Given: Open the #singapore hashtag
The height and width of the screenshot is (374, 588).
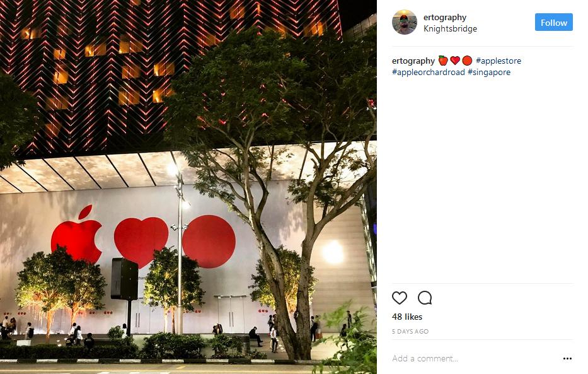Looking at the screenshot, I should pyautogui.click(x=489, y=72).
